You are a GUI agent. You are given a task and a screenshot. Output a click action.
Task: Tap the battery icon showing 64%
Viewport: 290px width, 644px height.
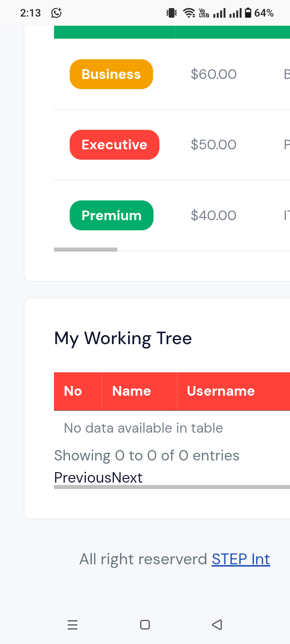[x=248, y=13]
